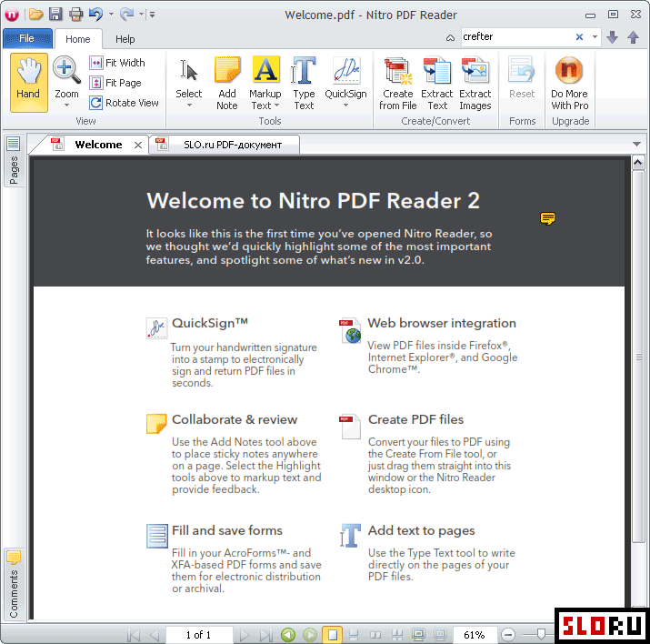Open Customize Quick Access Toolbar dropdown
Screen dimensions: 650x644
tap(152, 15)
